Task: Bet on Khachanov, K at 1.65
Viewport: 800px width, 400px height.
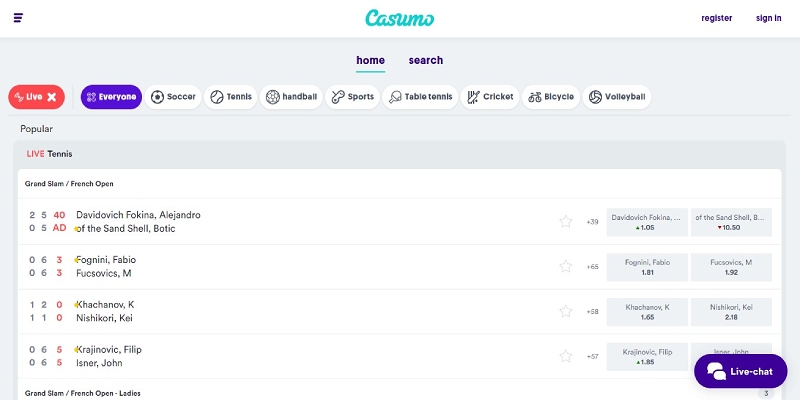Action: point(647,312)
